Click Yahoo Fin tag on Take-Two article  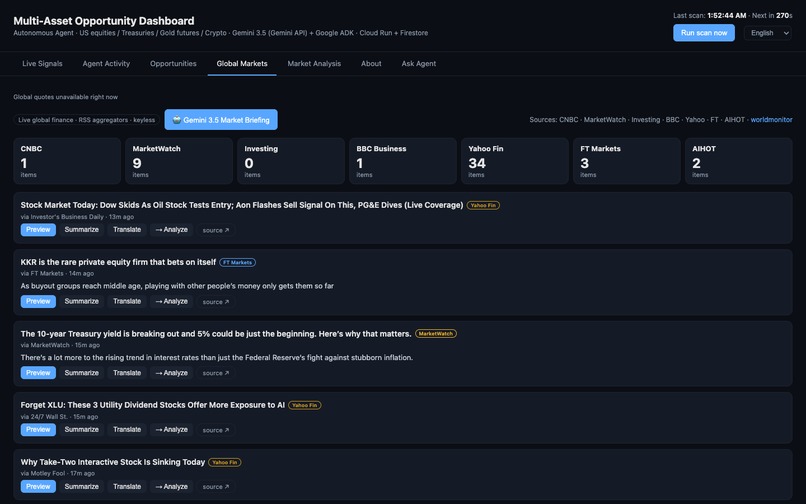pos(225,462)
